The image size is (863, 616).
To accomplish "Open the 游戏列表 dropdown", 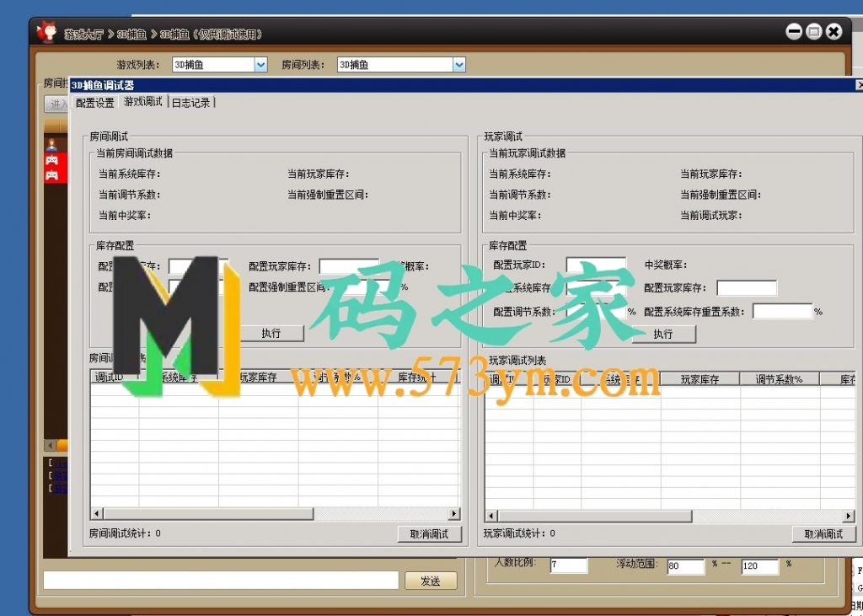I will point(261,65).
